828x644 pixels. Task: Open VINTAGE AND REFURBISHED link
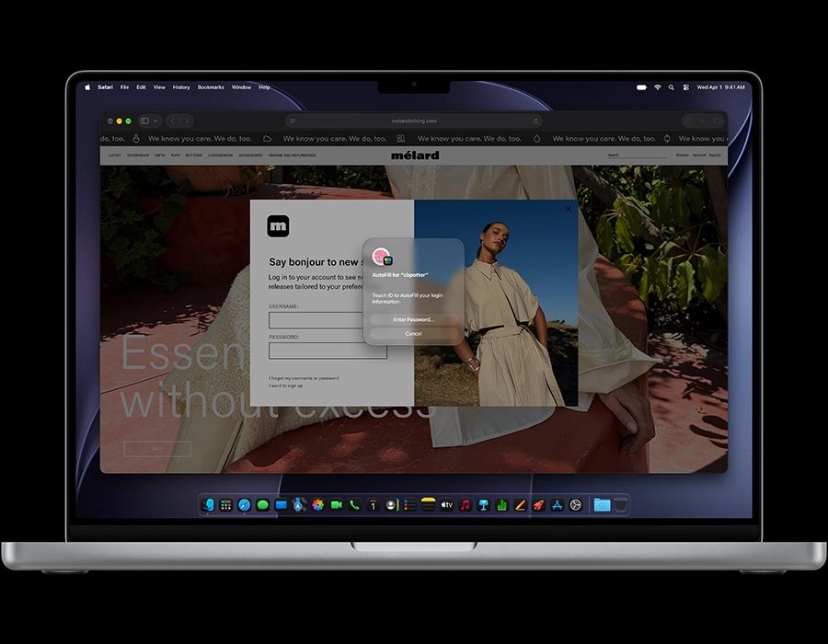[x=292, y=155]
